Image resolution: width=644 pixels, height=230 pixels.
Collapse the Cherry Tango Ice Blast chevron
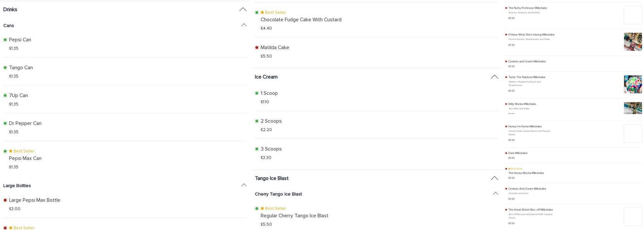(495, 193)
